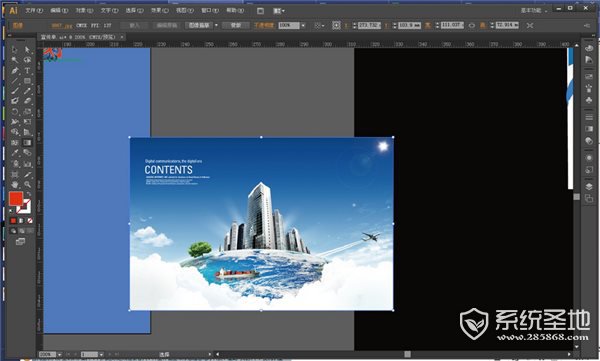Open the 效果 menu
Viewport: 600px width, 361px height.
(x=160, y=10)
